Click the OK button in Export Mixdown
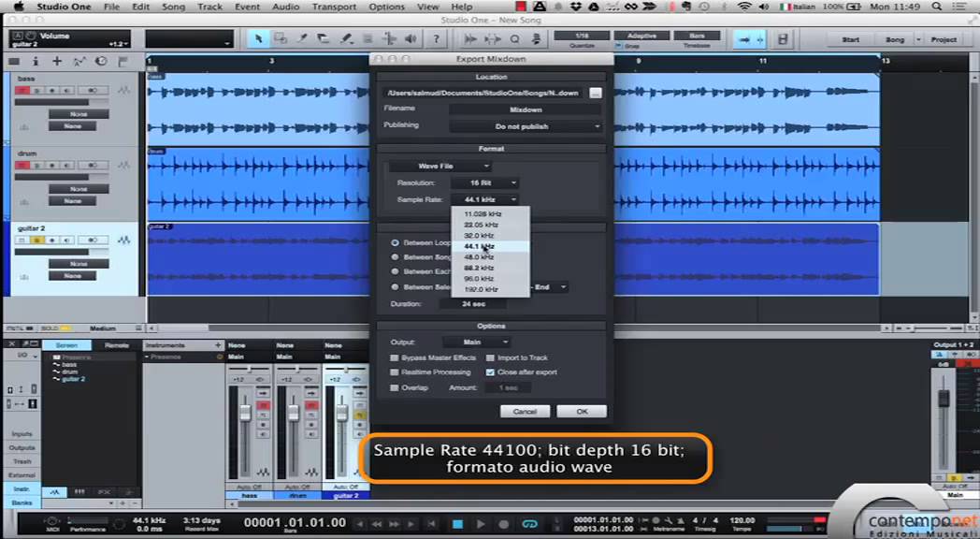The height and width of the screenshot is (539, 980). [x=582, y=412]
